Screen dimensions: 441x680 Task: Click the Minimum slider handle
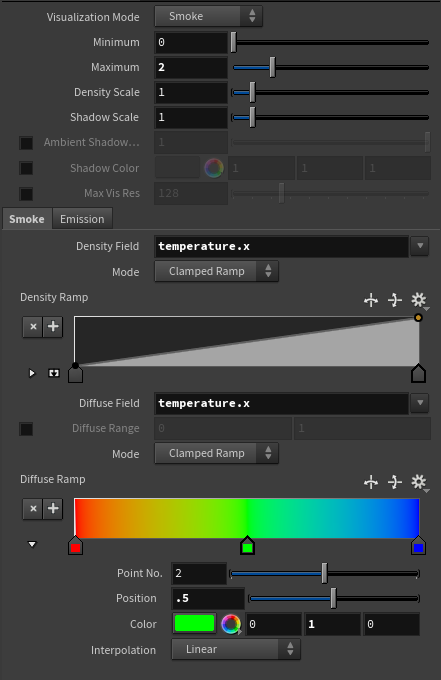point(234,42)
